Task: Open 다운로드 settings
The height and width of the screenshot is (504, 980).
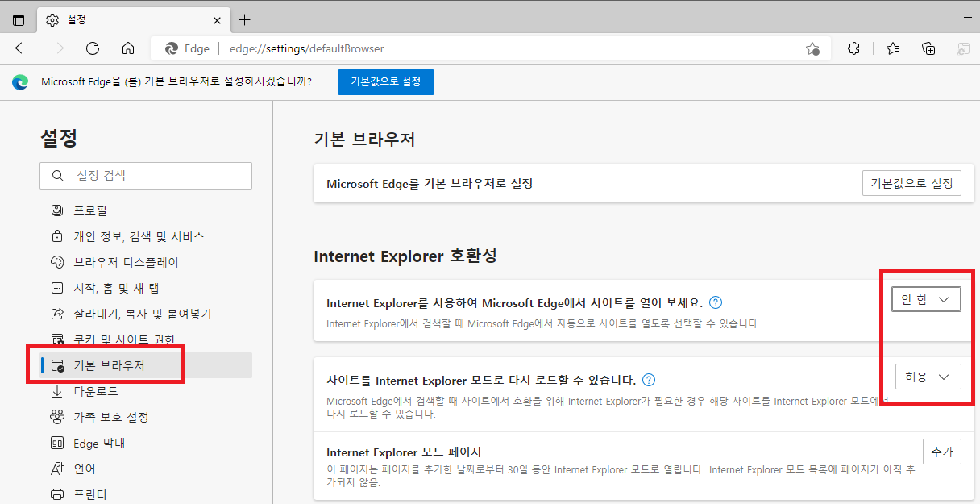Action: tap(146, 391)
